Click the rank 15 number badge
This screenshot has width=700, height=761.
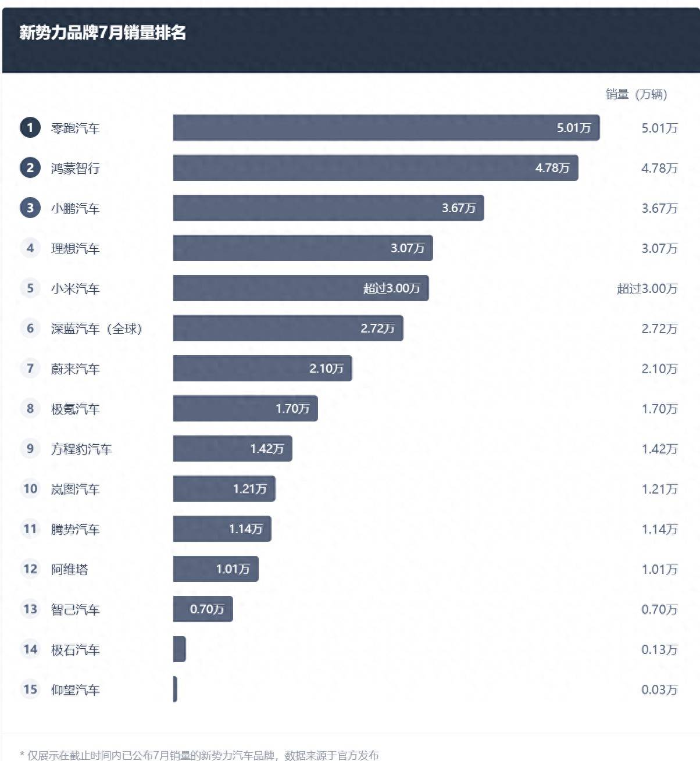click(x=30, y=689)
